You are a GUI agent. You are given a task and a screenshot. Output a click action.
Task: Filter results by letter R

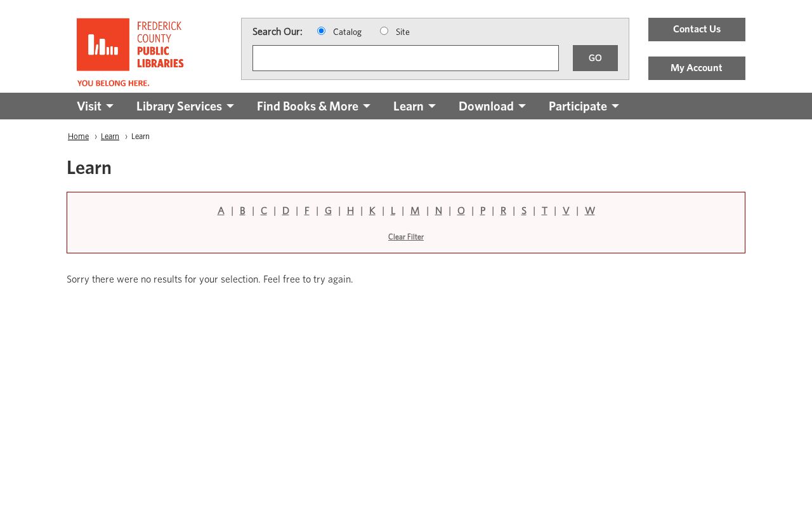pos(503,211)
